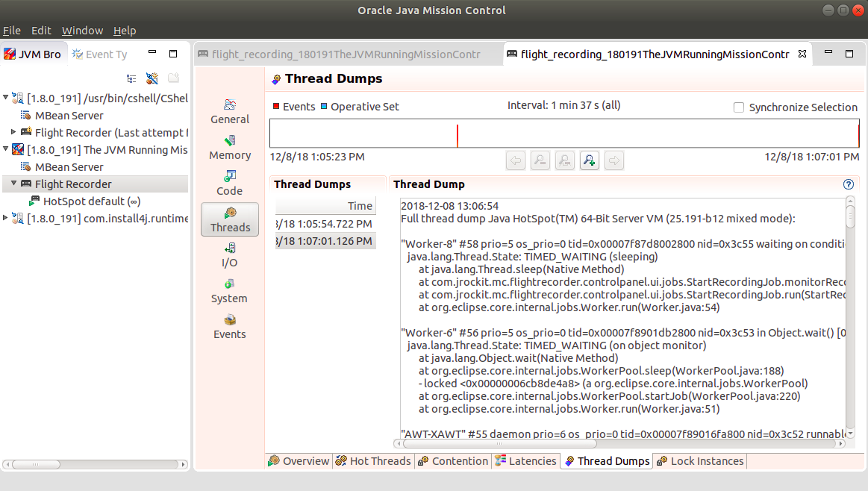Select the Threads tab group
This screenshot has height=491, width=868.
point(230,219)
